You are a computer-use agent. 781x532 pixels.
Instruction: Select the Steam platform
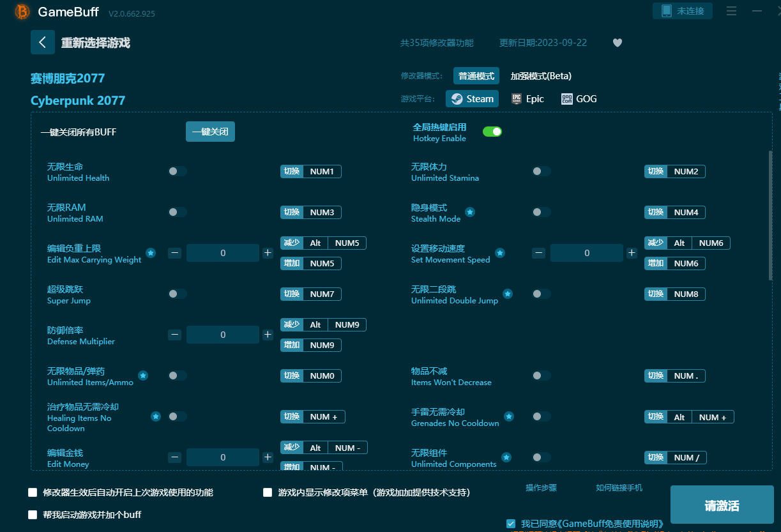(x=473, y=99)
